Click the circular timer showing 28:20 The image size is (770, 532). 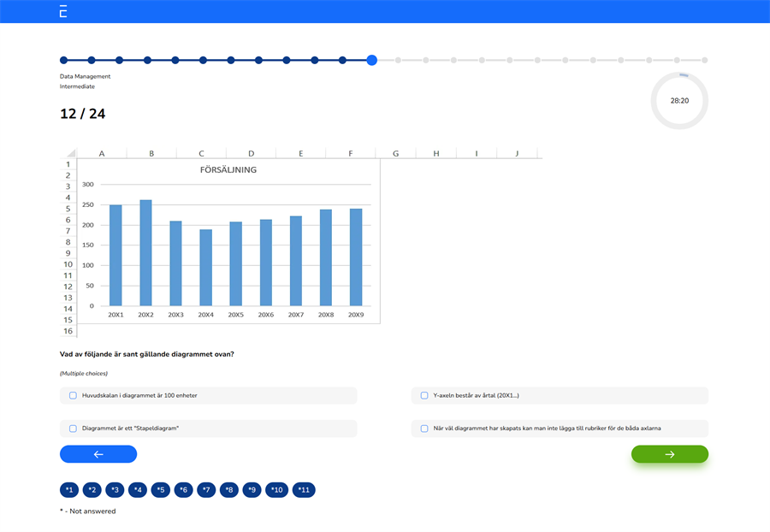click(679, 100)
